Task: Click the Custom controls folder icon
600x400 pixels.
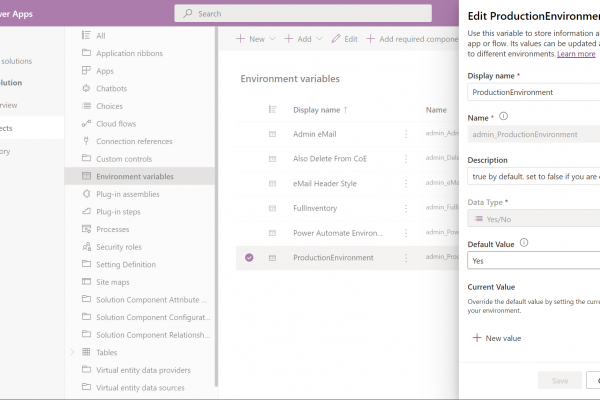Action: click(86, 158)
